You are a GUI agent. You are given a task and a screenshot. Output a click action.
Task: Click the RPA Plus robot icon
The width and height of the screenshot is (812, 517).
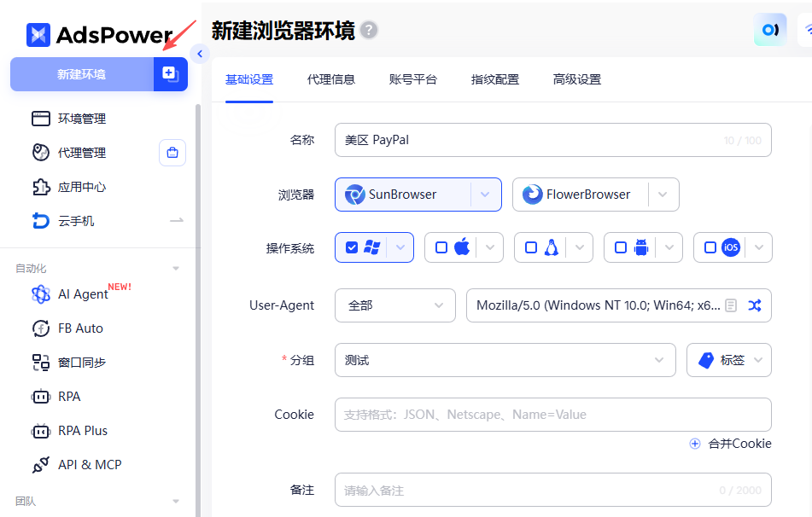[x=41, y=431]
